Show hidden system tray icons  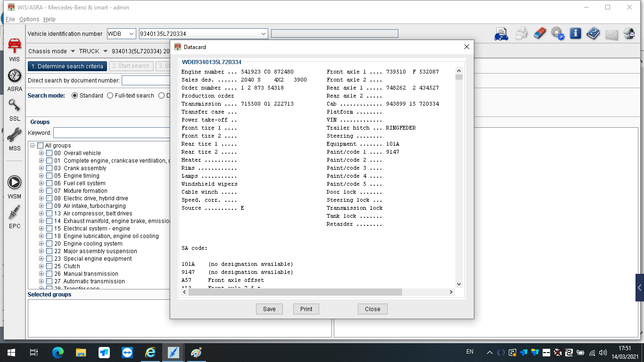point(490,352)
